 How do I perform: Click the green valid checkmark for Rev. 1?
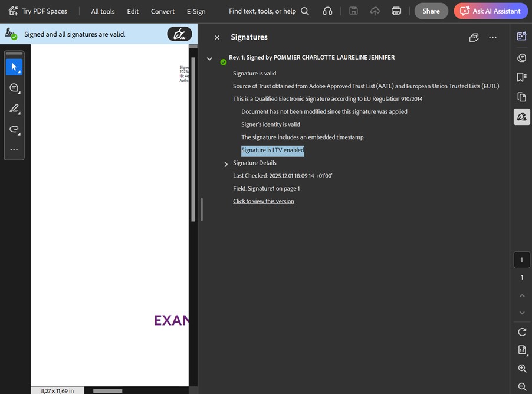pyautogui.click(x=224, y=62)
